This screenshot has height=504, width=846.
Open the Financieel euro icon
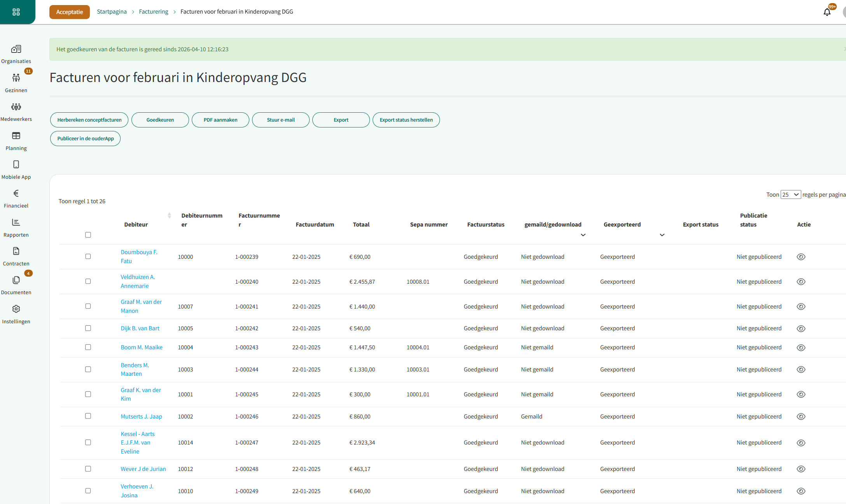pos(16,194)
